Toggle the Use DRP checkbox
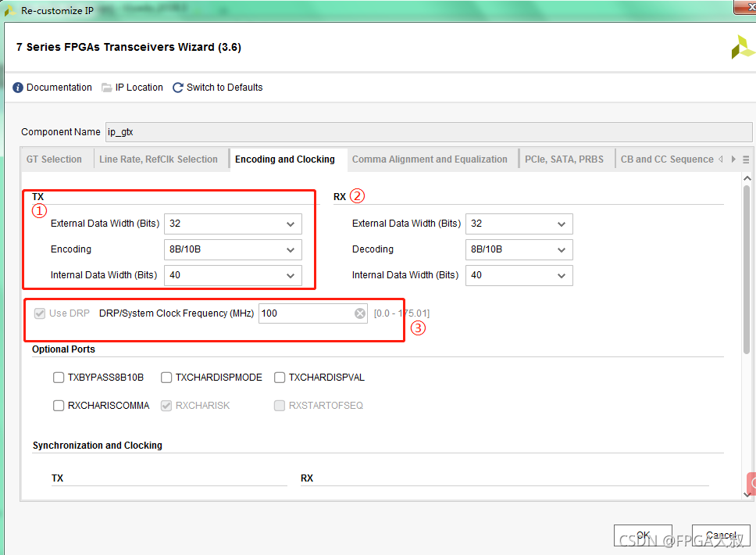Screen dimensions: 756x555 tap(40, 313)
